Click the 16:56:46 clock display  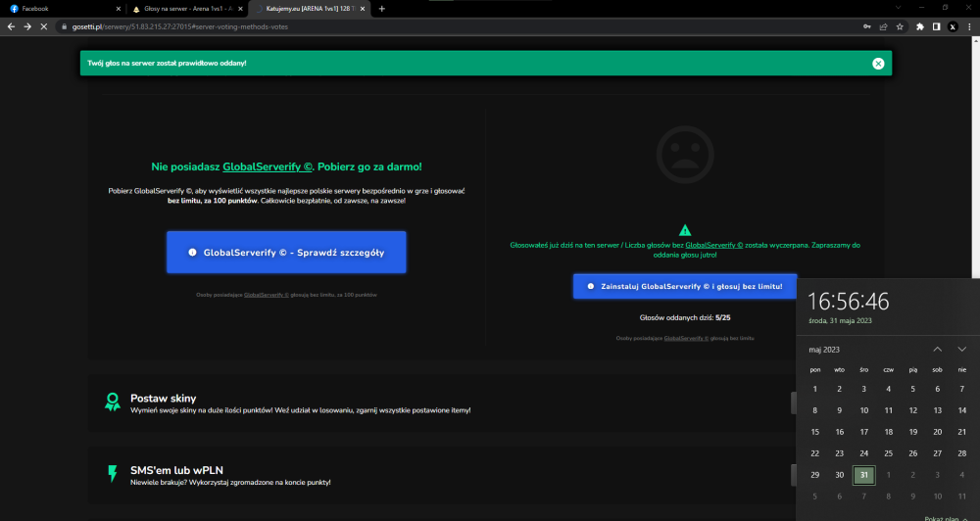coord(848,302)
